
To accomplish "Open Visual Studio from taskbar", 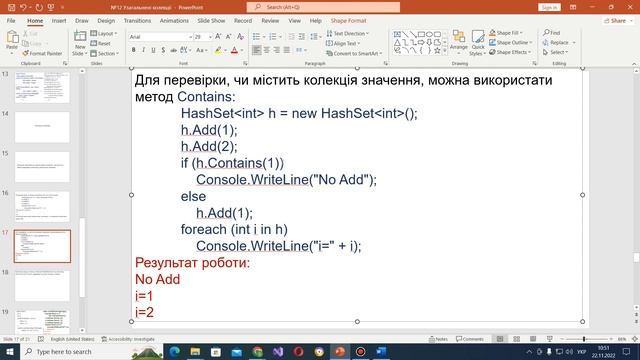I will click(278, 351).
